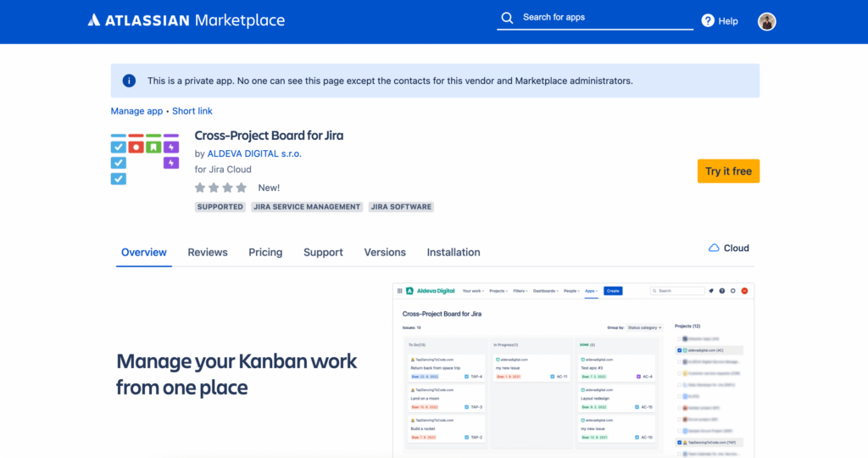
Task: Click the JIRA SERVICE MANAGEMENT tag
Action: tap(307, 207)
